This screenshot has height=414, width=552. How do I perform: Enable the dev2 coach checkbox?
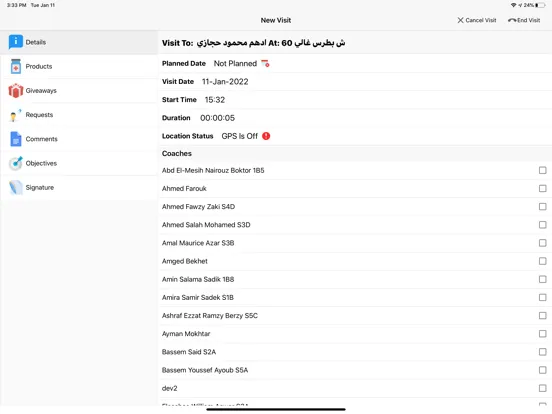(x=542, y=388)
